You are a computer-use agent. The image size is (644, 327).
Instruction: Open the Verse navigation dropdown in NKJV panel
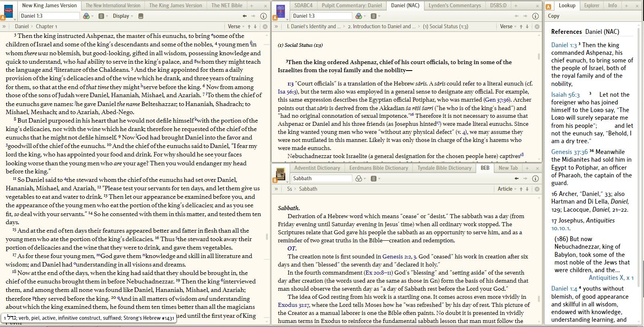click(x=236, y=27)
